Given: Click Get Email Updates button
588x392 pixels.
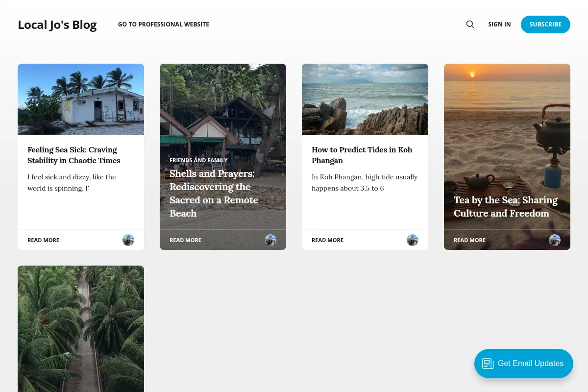Looking at the screenshot, I should tap(524, 364).
